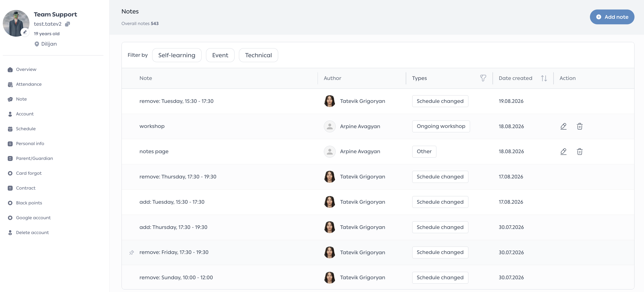Viewport: 644px width, 292px height.
Task: Toggle the Event filter chip
Action: click(220, 55)
